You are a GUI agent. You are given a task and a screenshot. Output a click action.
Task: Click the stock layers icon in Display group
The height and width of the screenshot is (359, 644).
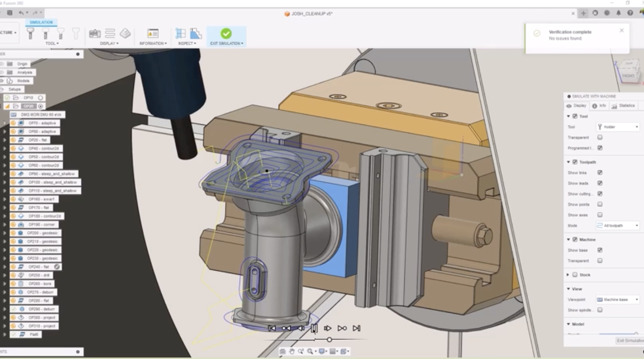[x=125, y=33]
